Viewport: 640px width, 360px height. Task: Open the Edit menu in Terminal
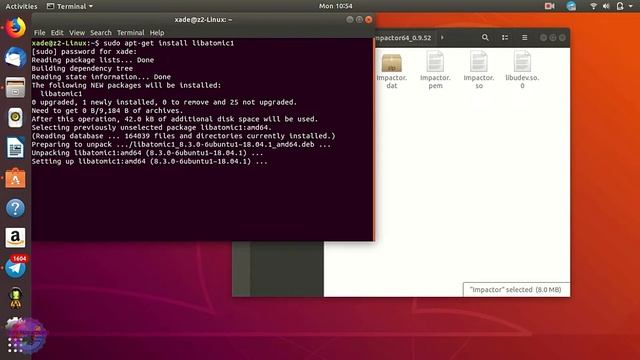(57, 33)
